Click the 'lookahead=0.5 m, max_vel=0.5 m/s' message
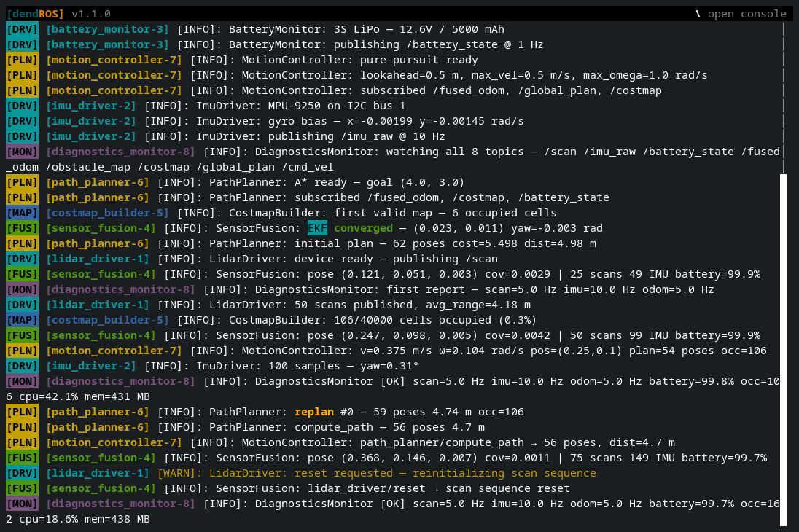799x532 pixels. (464, 75)
